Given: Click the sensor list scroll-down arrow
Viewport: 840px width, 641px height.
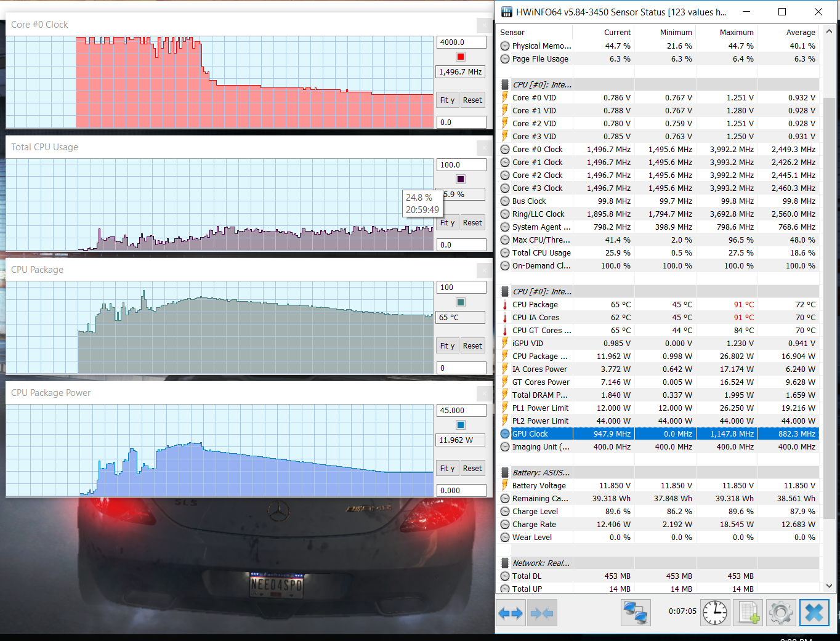Looking at the screenshot, I should [829, 586].
